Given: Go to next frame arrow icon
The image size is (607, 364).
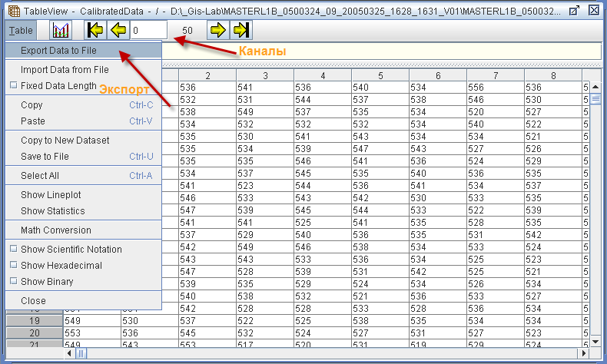Looking at the screenshot, I should [x=218, y=31].
